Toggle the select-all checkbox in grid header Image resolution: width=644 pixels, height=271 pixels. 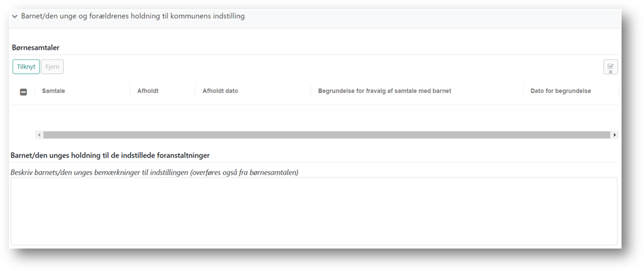[24, 92]
